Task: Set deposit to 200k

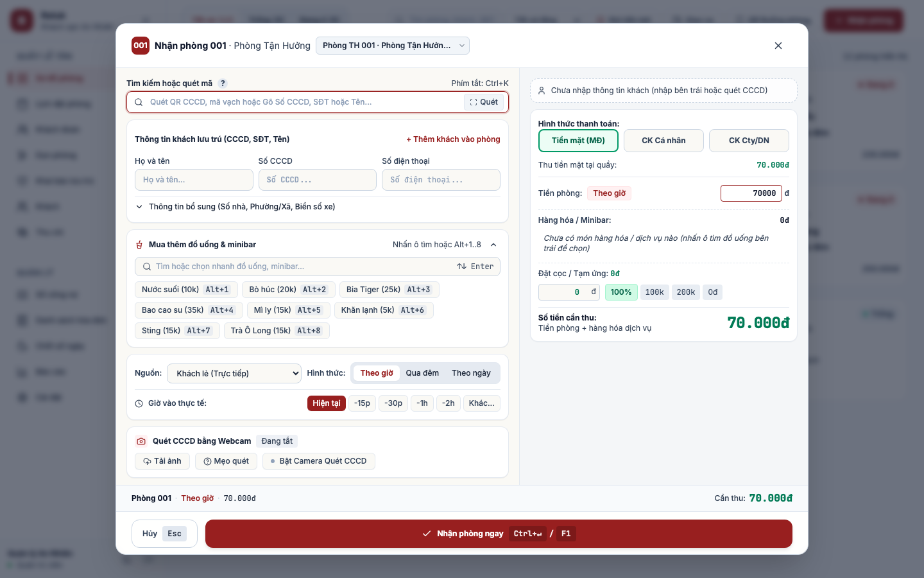Action: (686, 292)
